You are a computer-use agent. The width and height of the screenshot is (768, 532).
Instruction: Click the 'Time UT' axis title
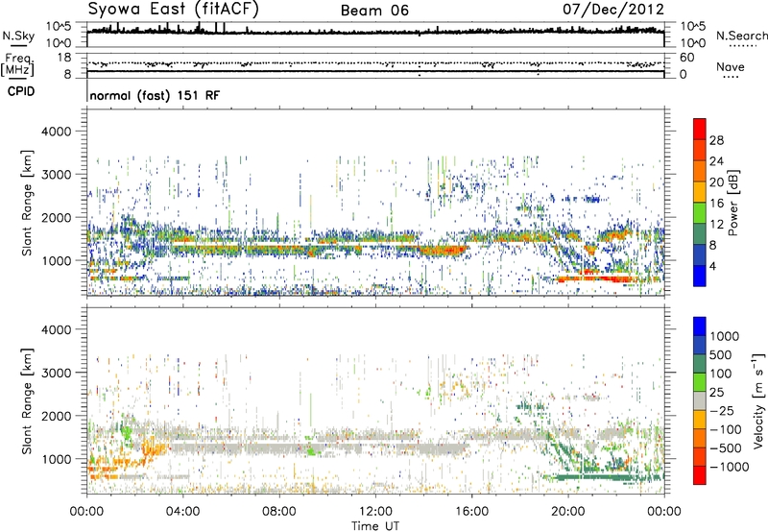pyautogui.click(x=375, y=526)
